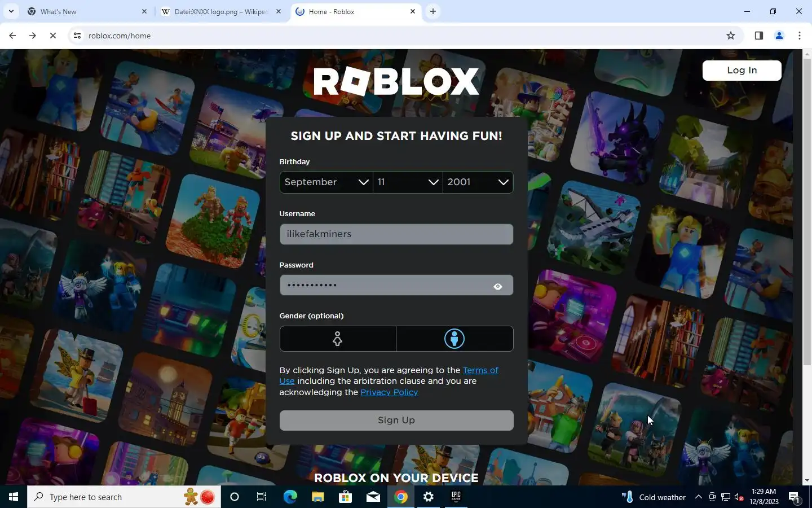Click the Roblox logo at top

tap(396, 82)
